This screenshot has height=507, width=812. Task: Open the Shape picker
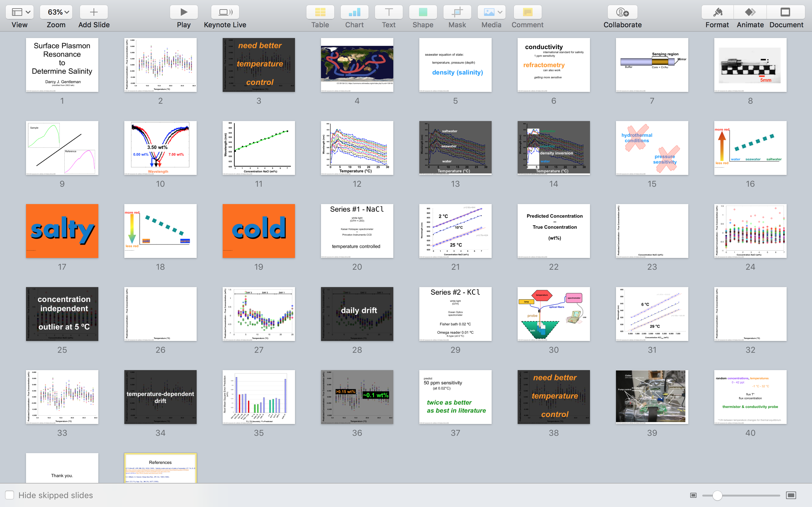pos(423,12)
